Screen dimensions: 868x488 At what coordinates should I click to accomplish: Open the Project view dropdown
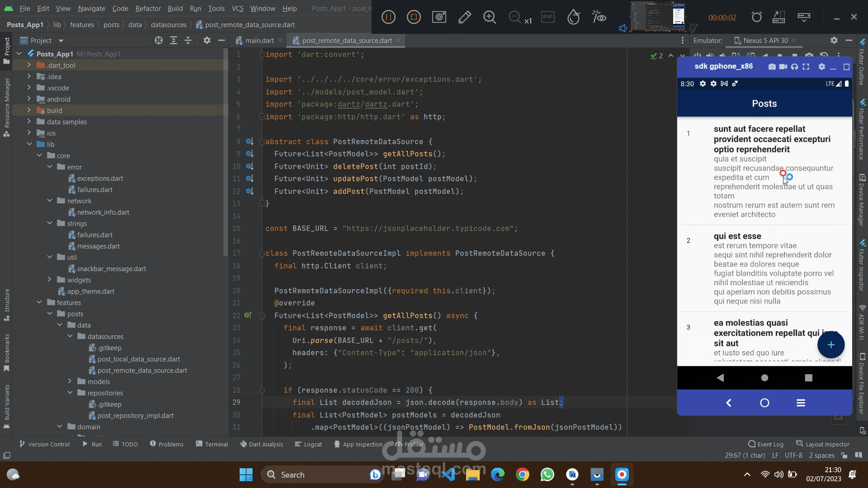61,41
